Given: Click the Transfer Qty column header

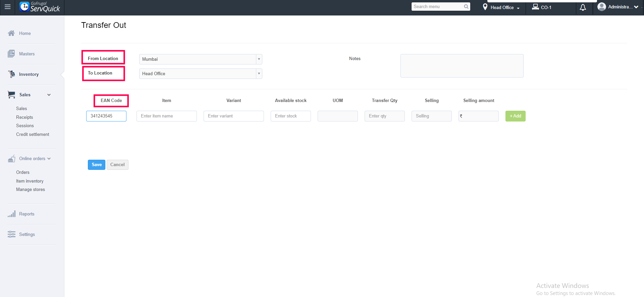Looking at the screenshot, I should (x=385, y=100).
